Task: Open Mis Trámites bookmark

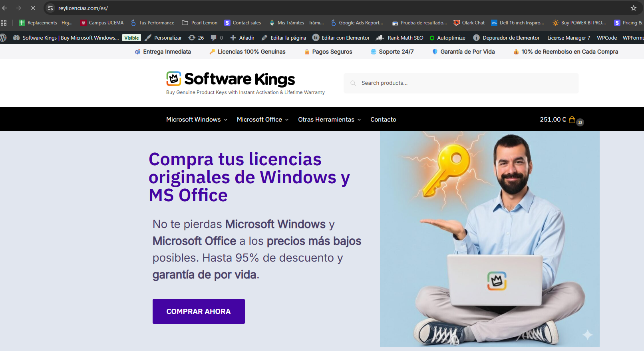Action: coord(296,23)
